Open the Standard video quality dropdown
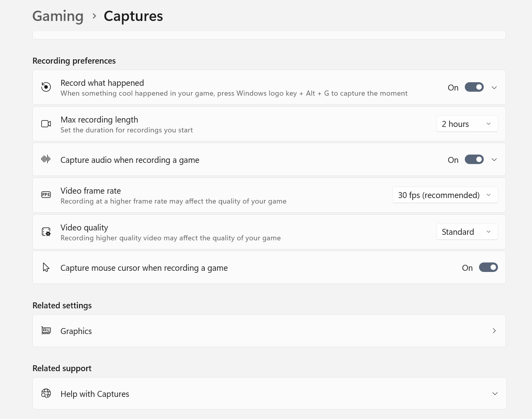Viewport: 532px width, 419px height. 467,232
